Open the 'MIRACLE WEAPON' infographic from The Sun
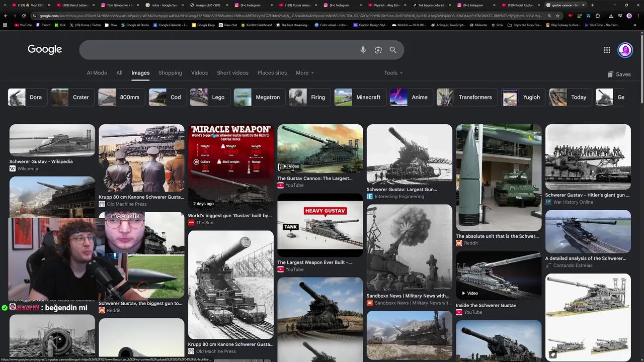644x362 pixels. tap(231, 166)
